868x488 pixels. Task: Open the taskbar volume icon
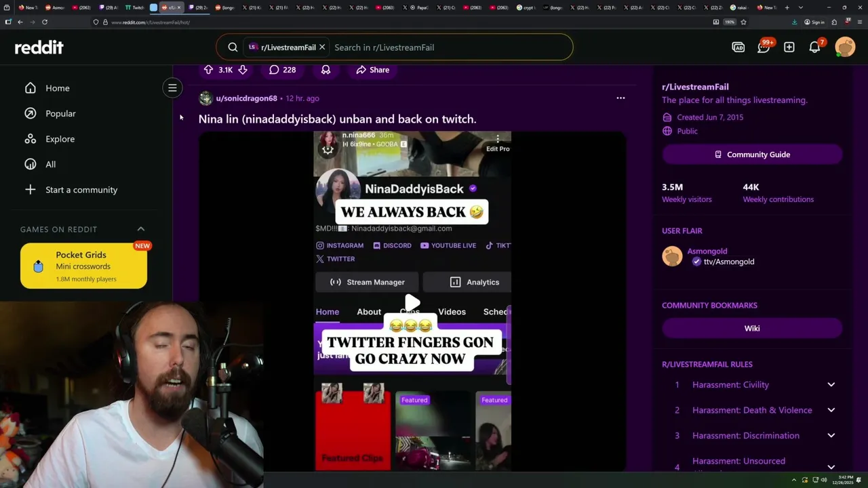click(x=825, y=480)
